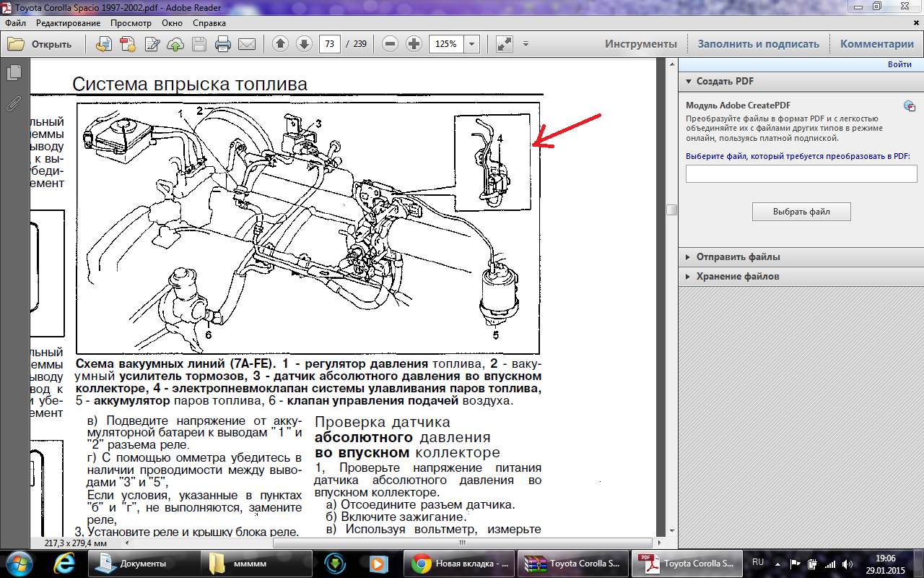Click the save to cloud icon
This screenshot has height=578, width=924.
pos(175,44)
